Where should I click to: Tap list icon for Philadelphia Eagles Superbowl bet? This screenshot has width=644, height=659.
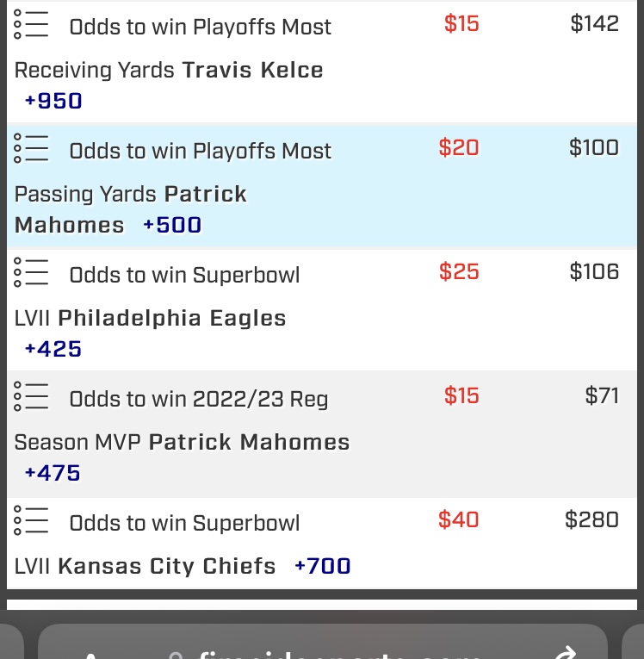click(31, 274)
